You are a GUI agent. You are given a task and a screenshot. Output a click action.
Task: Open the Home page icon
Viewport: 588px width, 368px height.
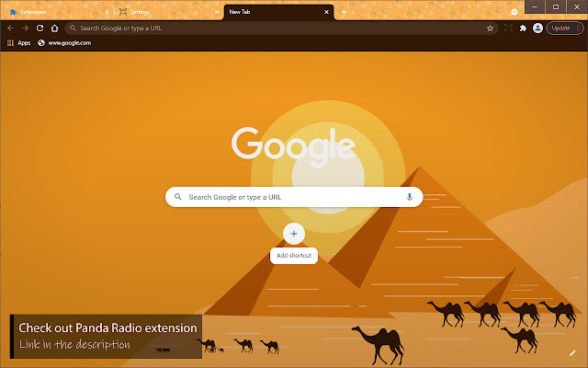(55, 29)
